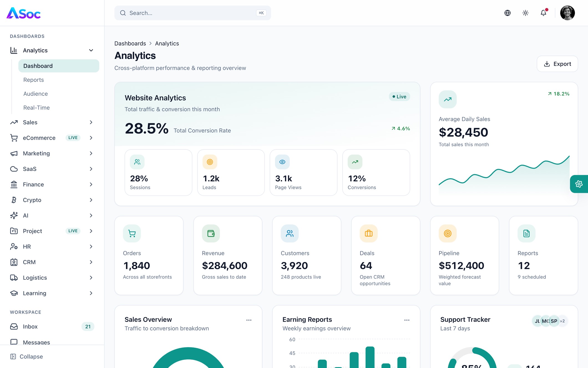Open the language globe icon

pos(507,13)
